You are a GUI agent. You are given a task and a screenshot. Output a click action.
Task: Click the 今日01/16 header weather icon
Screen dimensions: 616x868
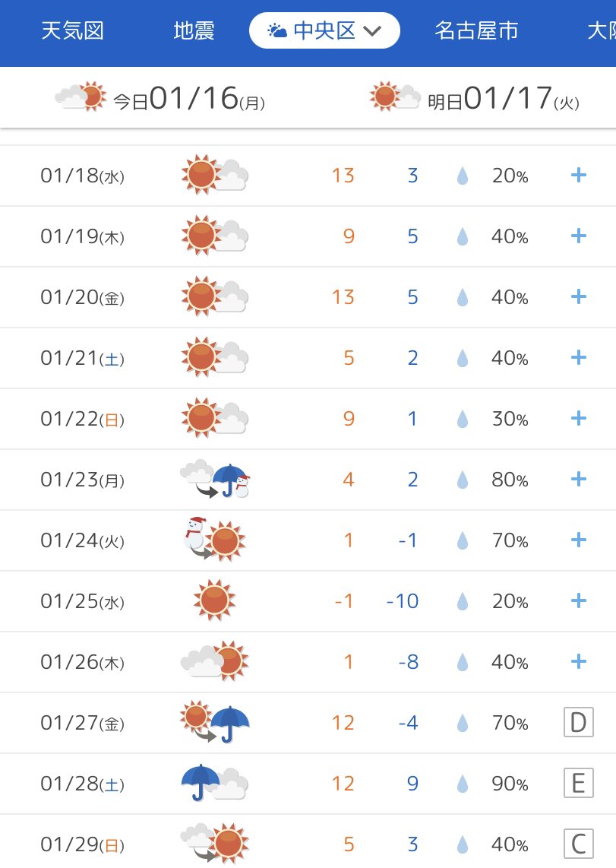[x=81, y=97]
